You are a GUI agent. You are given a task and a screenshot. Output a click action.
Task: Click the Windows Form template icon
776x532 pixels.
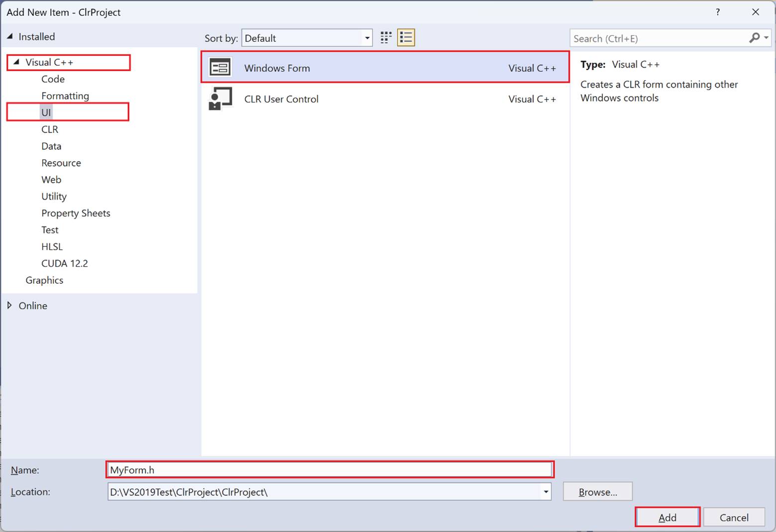220,68
